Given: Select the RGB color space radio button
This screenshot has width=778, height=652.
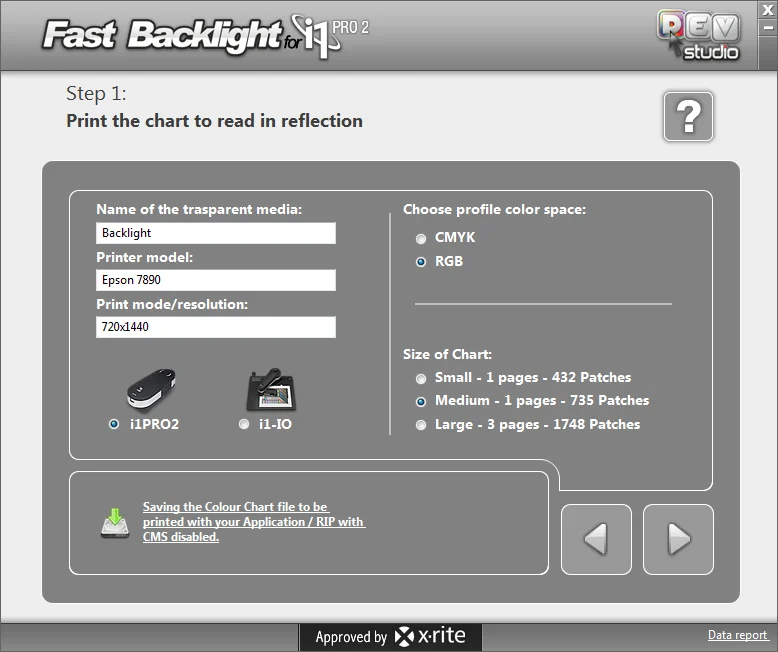Looking at the screenshot, I should click(x=421, y=262).
